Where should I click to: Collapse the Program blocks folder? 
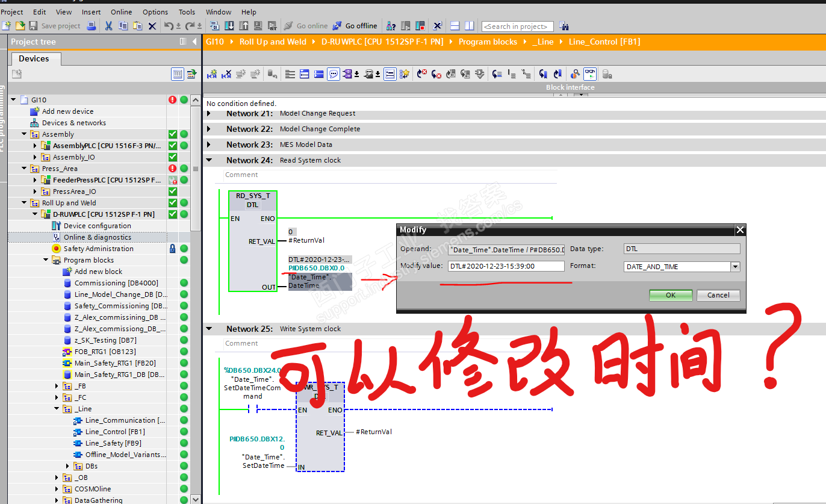(46, 260)
